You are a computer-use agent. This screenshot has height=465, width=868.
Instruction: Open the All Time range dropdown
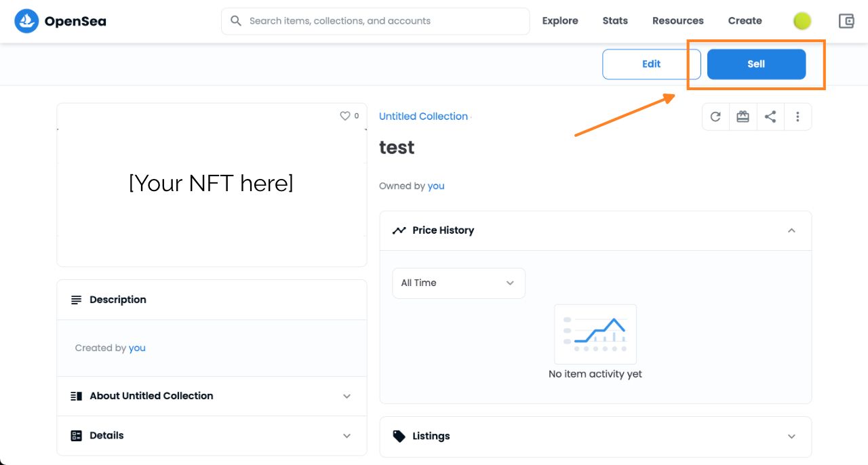coord(458,283)
